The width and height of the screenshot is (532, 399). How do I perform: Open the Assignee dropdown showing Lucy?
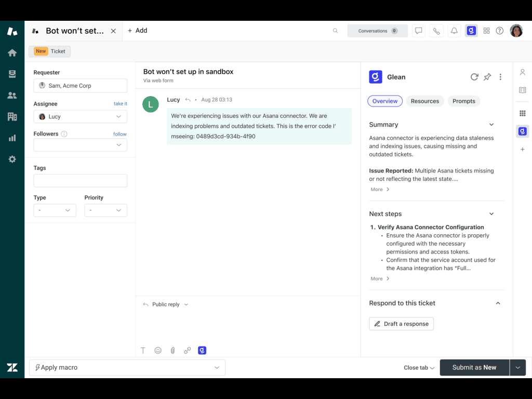(x=80, y=117)
